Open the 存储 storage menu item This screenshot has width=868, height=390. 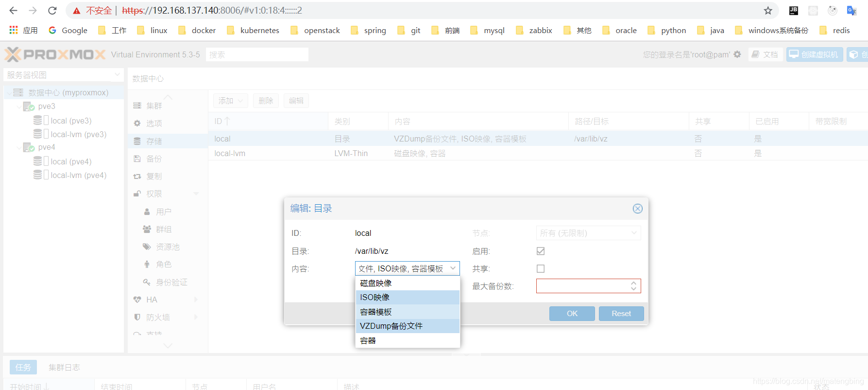(x=168, y=141)
